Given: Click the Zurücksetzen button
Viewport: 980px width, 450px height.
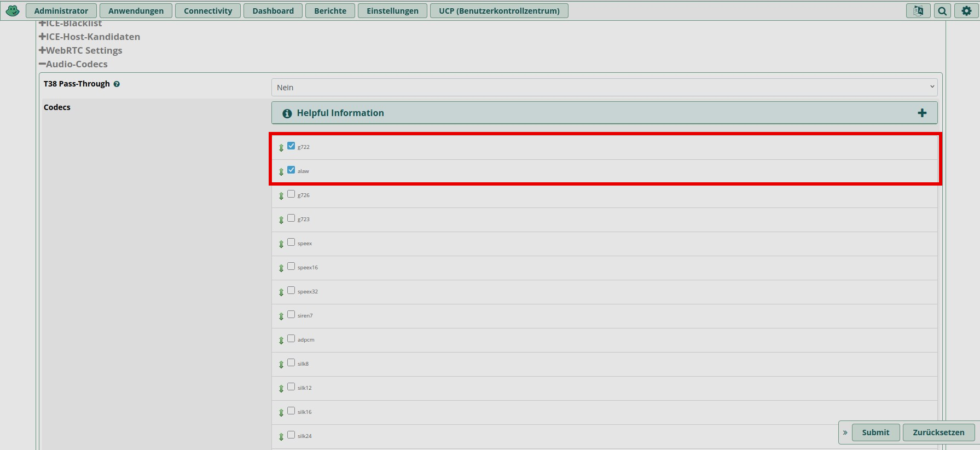Looking at the screenshot, I should coord(938,432).
